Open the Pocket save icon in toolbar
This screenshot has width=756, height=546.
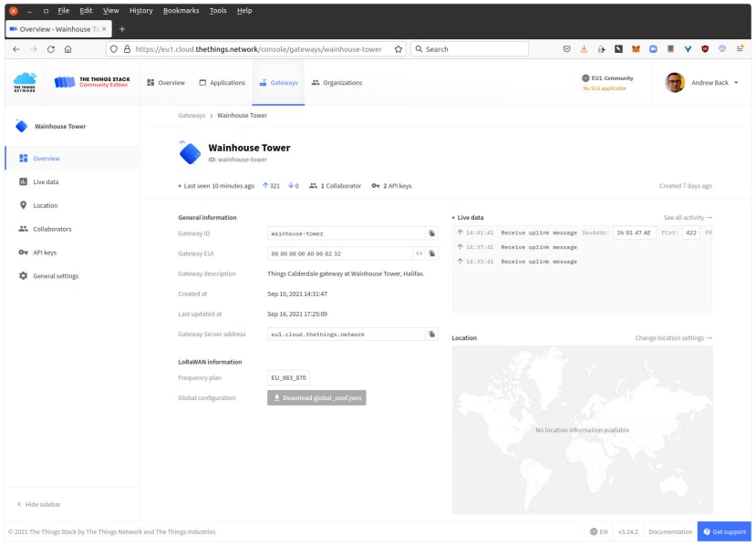[567, 49]
